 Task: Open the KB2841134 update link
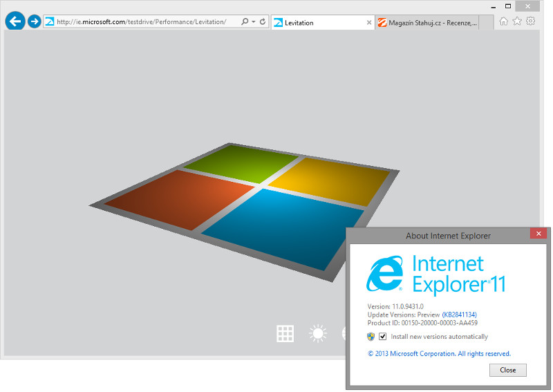click(x=459, y=315)
